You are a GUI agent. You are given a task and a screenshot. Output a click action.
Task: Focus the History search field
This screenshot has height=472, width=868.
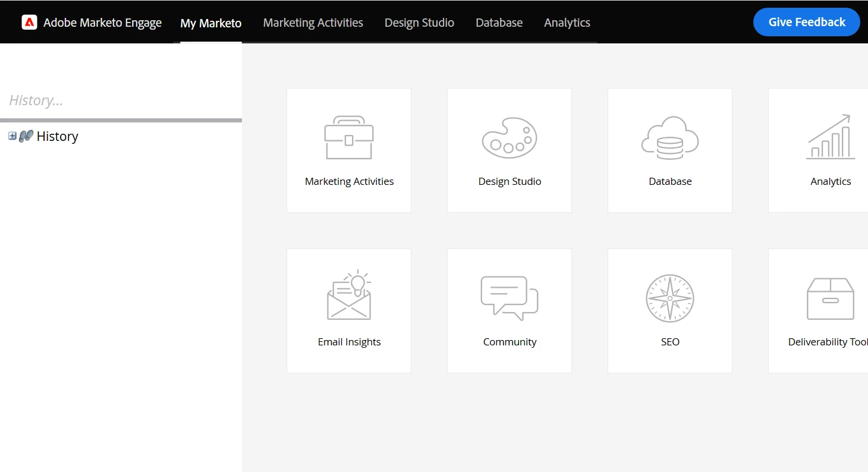pos(121,100)
